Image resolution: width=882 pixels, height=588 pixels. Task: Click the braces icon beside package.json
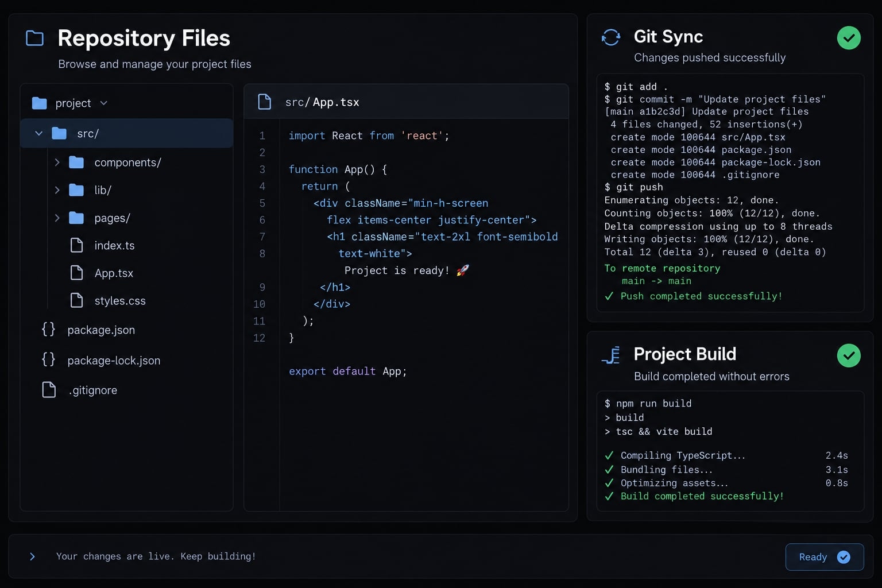pyautogui.click(x=49, y=329)
